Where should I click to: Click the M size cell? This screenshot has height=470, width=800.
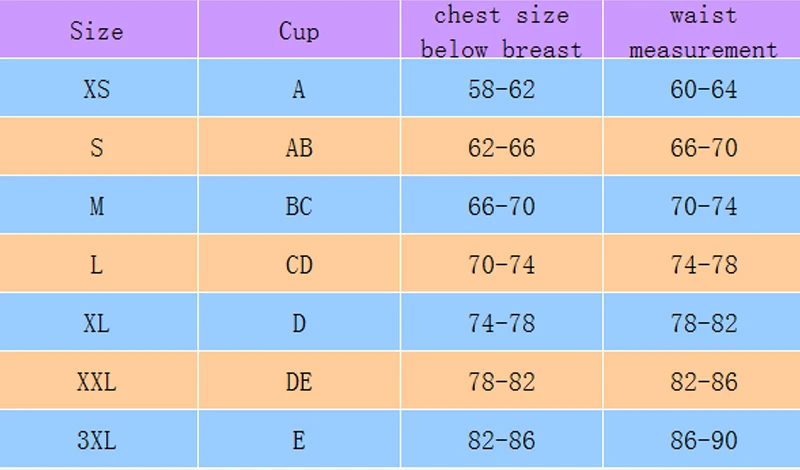click(x=98, y=205)
